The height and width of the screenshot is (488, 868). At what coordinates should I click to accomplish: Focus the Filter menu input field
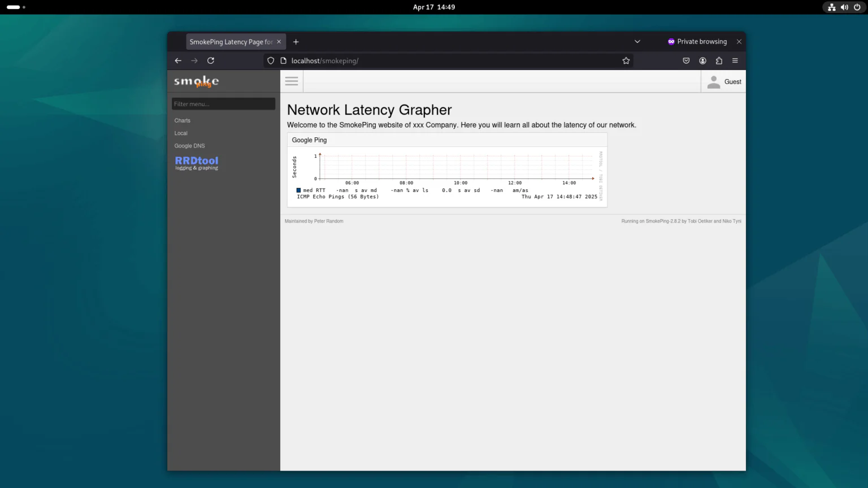click(x=224, y=104)
